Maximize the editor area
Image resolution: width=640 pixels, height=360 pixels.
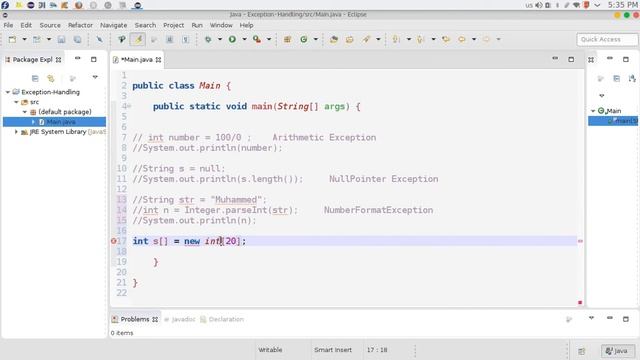point(571,60)
